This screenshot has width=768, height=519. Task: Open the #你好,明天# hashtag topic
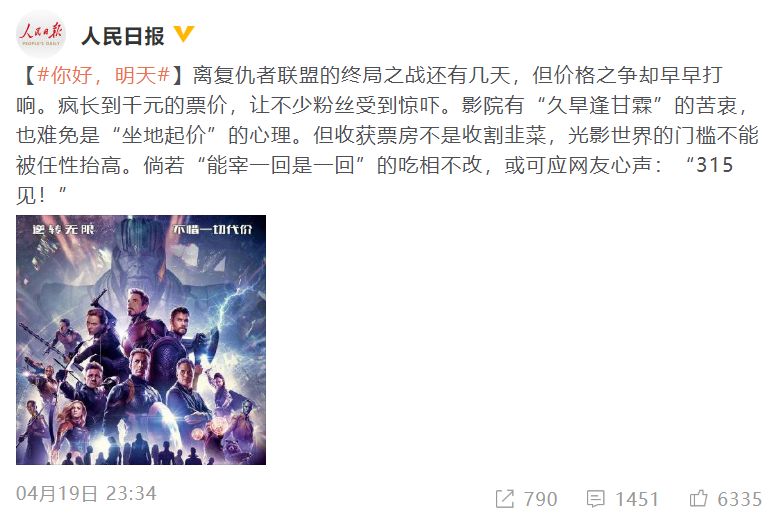click(103, 75)
